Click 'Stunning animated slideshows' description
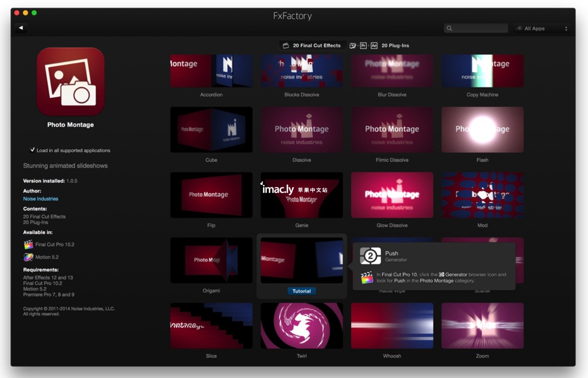The height and width of the screenshot is (378, 588). pyautogui.click(x=65, y=166)
